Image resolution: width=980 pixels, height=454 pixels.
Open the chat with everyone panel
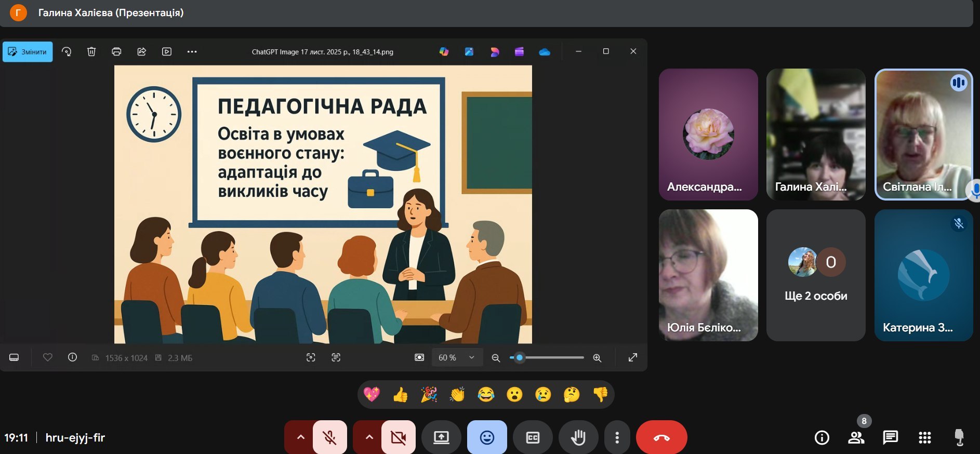890,438
